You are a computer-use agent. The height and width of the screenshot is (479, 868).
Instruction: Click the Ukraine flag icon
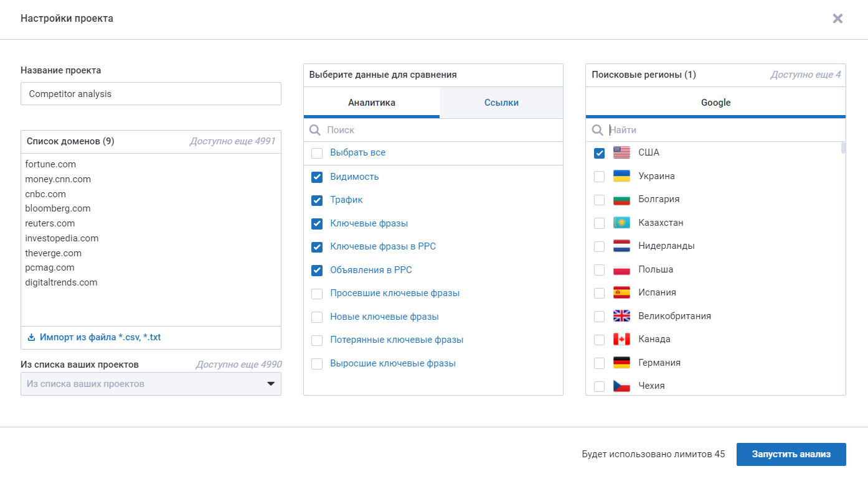click(621, 176)
